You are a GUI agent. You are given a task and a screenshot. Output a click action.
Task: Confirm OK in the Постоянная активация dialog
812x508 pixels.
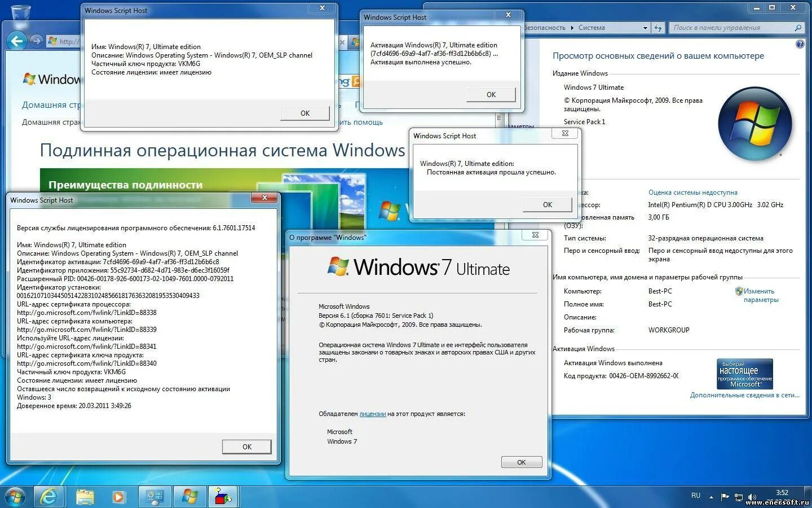pos(548,204)
